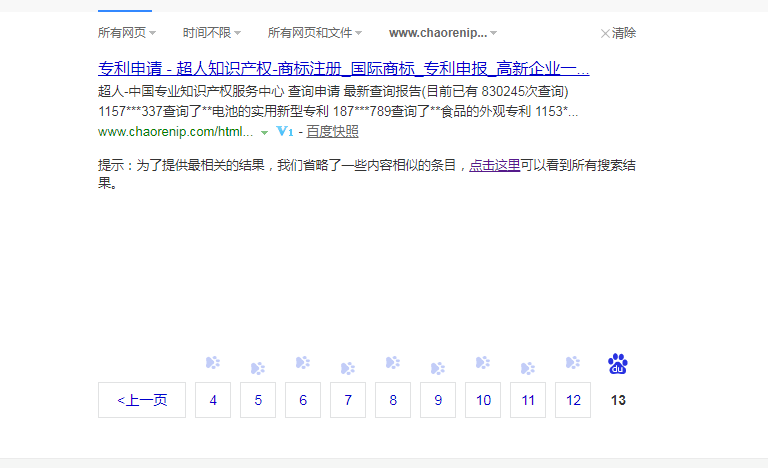Click the paw icon above page 6
Image resolution: width=768 pixels, height=468 pixels.
pos(303,363)
